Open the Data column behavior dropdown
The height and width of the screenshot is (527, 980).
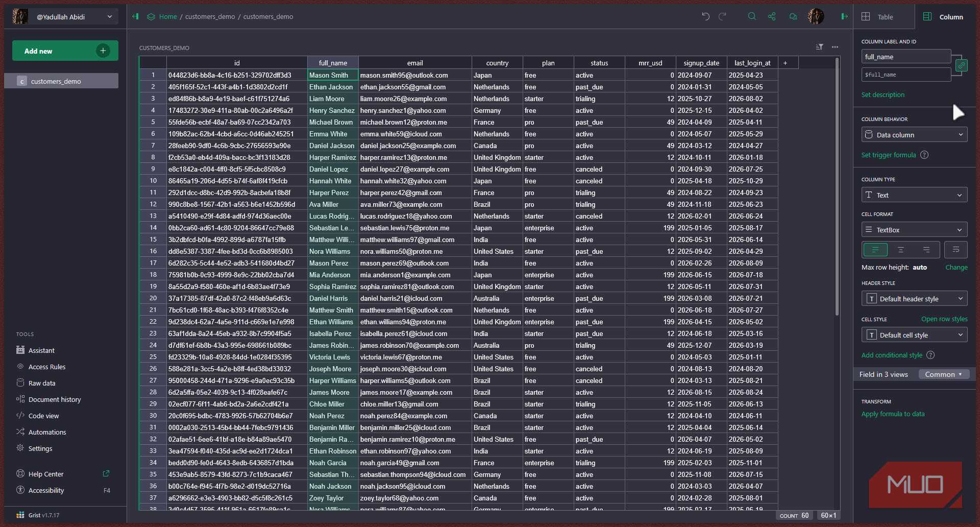point(914,135)
